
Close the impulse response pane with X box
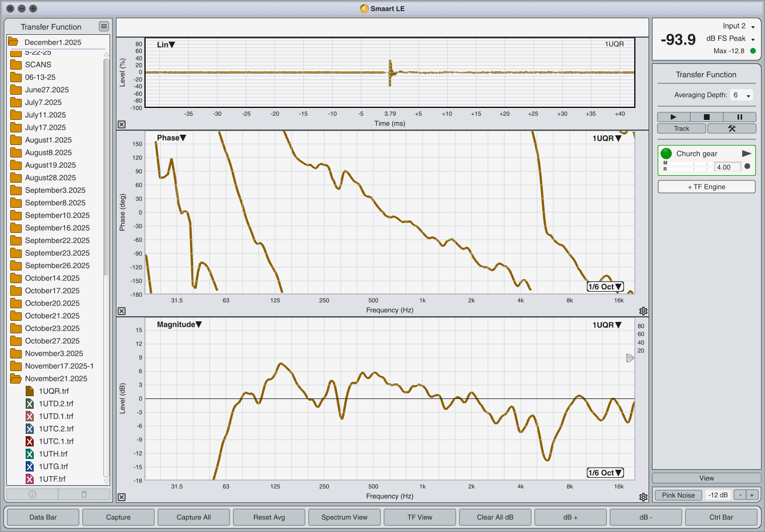tap(122, 124)
